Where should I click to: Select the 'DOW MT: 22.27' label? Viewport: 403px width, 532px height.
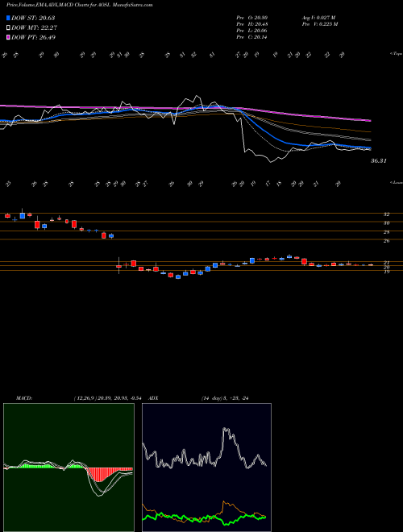(34, 28)
